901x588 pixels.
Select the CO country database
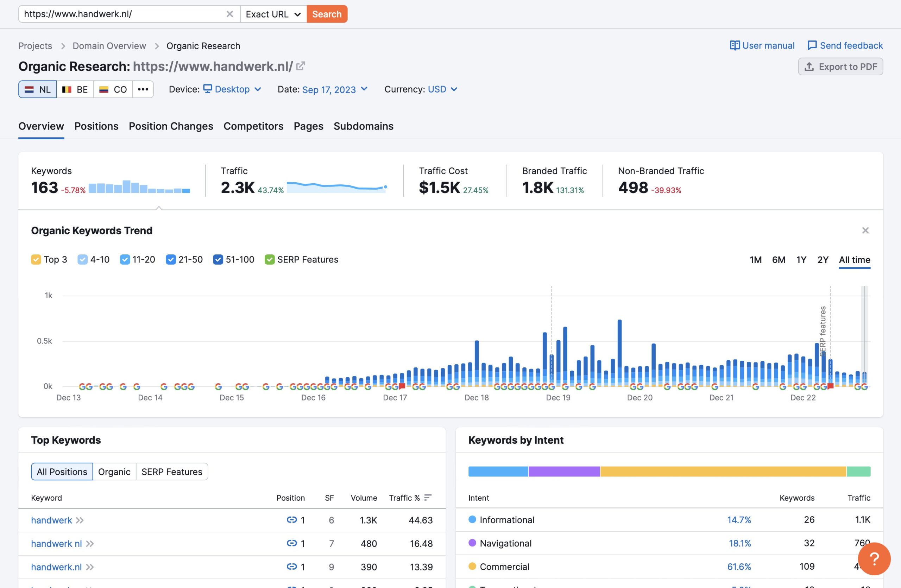coord(113,89)
